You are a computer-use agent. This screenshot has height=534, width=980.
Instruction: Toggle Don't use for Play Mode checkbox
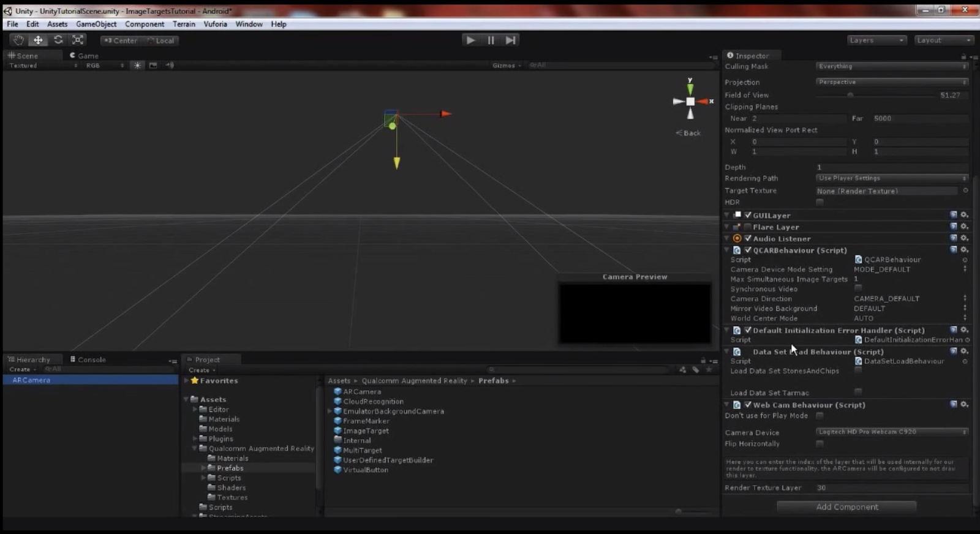tap(820, 415)
